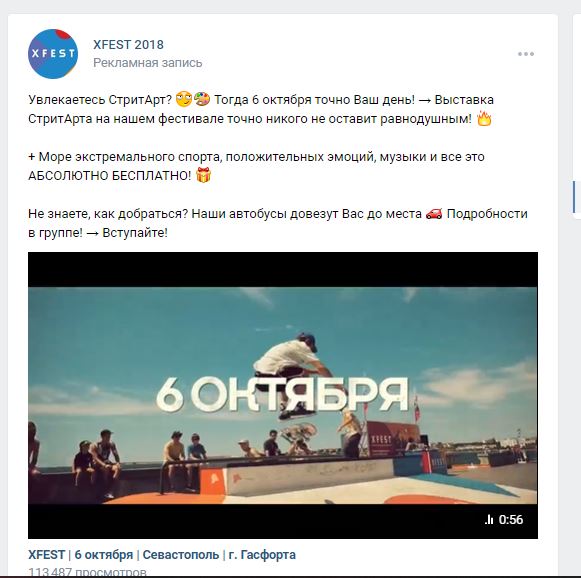Screen dimensions: 581x578
Task: Click the Рекламная запись ad label
Action: pyautogui.click(x=147, y=63)
